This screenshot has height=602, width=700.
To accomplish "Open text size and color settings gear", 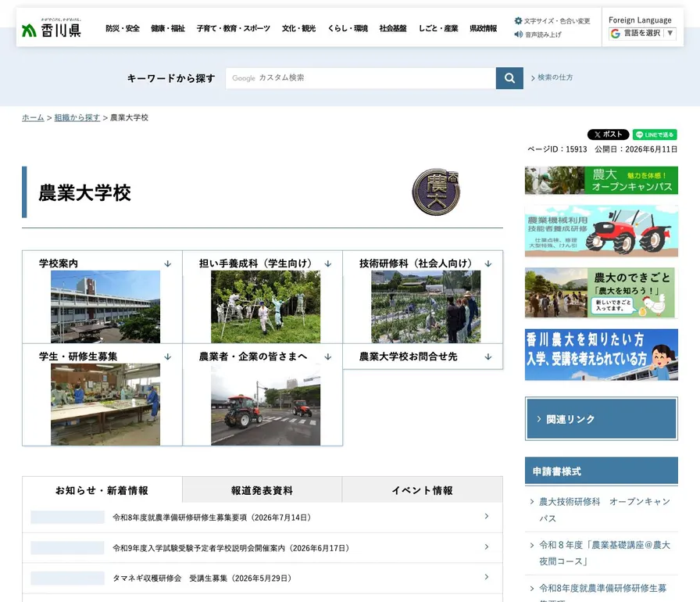I will click(x=518, y=20).
